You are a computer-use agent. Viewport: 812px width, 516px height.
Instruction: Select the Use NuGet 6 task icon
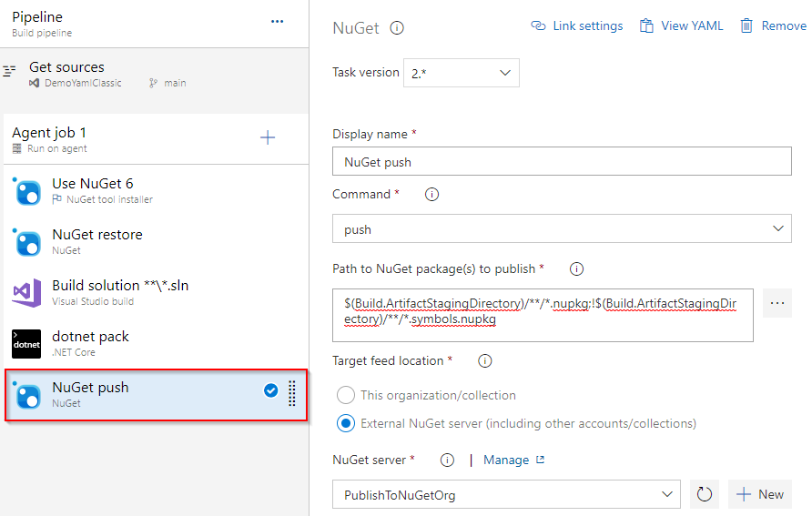(x=27, y=191)
